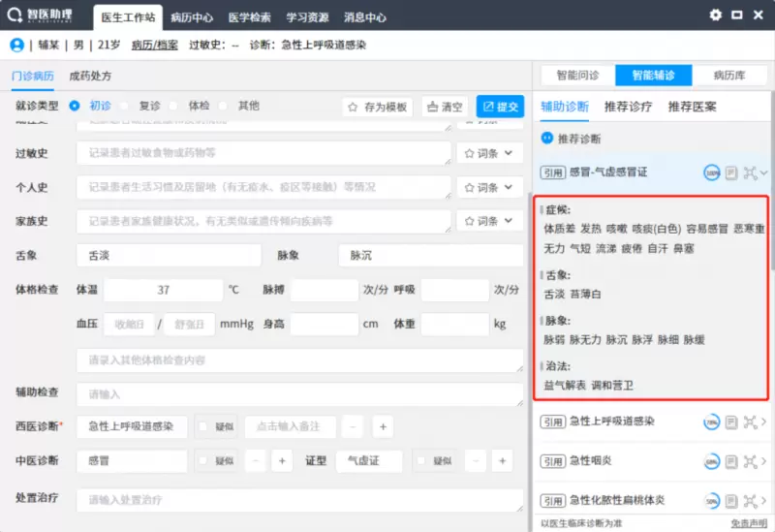Viewport: 775px width, 532px height.
Task: Open document icon for 急性化脓性扁桃体炎
Action: [731, 501]
